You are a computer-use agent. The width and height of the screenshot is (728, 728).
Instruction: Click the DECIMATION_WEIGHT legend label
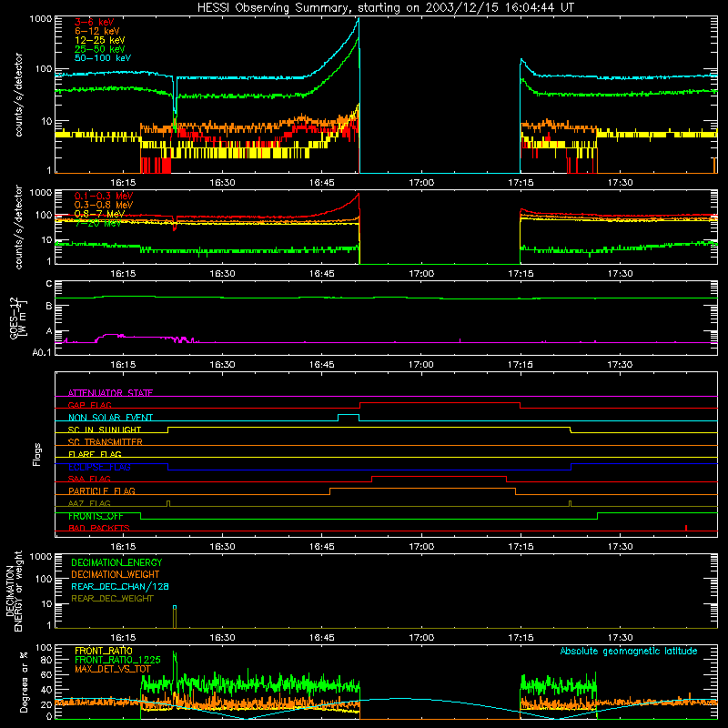pyautogui.click(x=116, y=574)
